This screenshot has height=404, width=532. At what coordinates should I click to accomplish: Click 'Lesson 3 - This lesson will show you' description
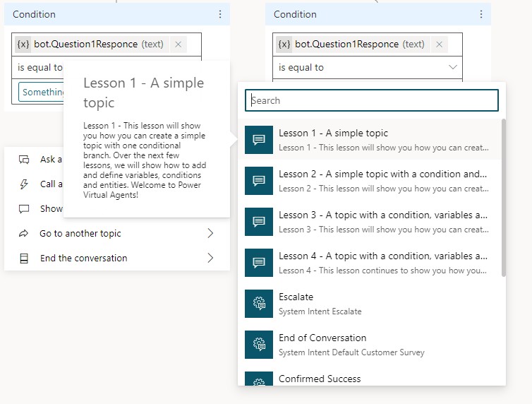[x=383, y=230]
